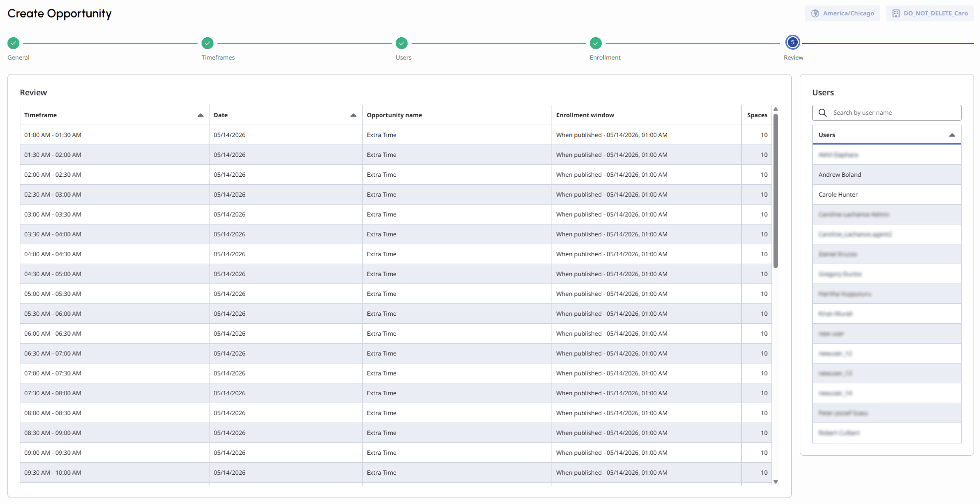This screenshot has width=980, height=504.
Task: Click the Date column header text
Action: pyautogui.click(x=221, y=115)
